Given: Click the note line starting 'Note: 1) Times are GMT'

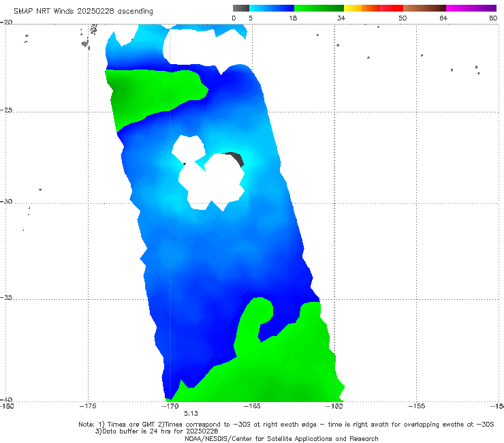Looking at the screenshot, I should [286, 425].
